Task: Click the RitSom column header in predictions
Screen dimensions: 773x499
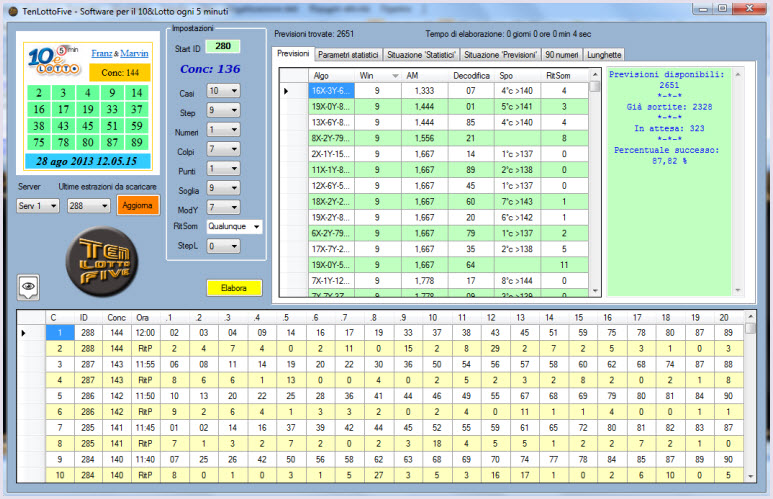Action: click(x=564, y=75)
